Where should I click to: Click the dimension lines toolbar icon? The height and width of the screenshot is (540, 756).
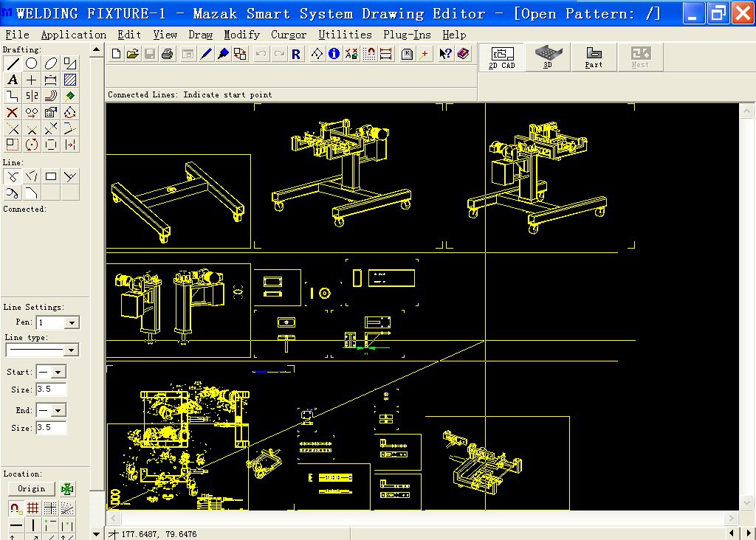tap(385, 54)
